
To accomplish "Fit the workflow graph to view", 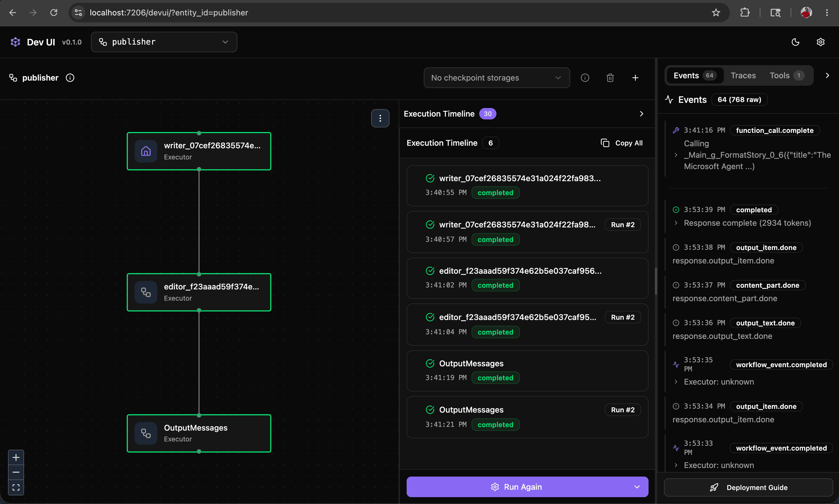I will tap(16, 488).
